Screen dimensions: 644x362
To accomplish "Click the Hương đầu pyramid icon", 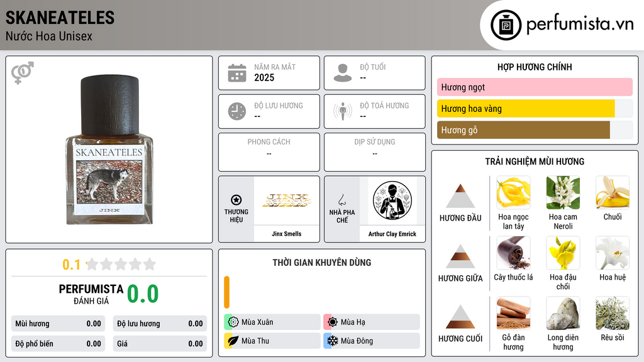I will coord(460,196).
